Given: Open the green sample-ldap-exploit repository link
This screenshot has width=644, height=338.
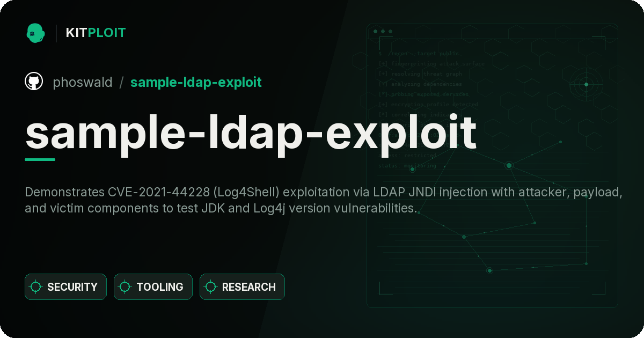Looking at the screenshot, I should [196, 82].
